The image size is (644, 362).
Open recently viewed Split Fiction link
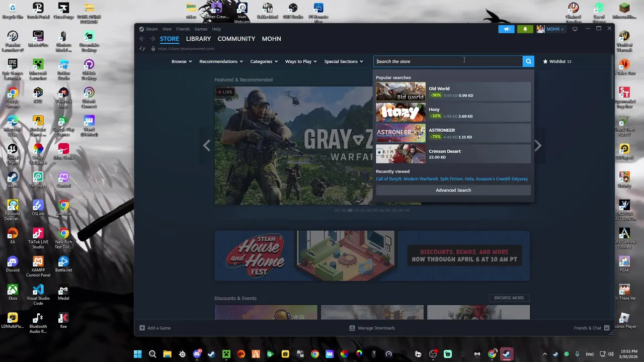451,179
